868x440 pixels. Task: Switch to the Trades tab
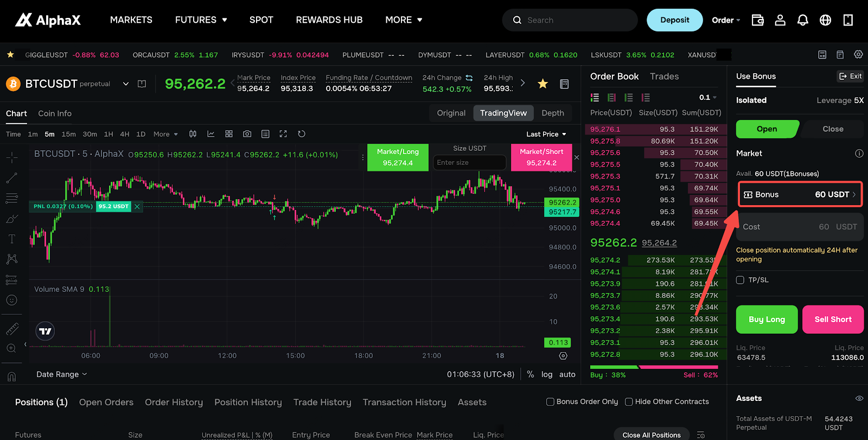[x=665, y=76]
